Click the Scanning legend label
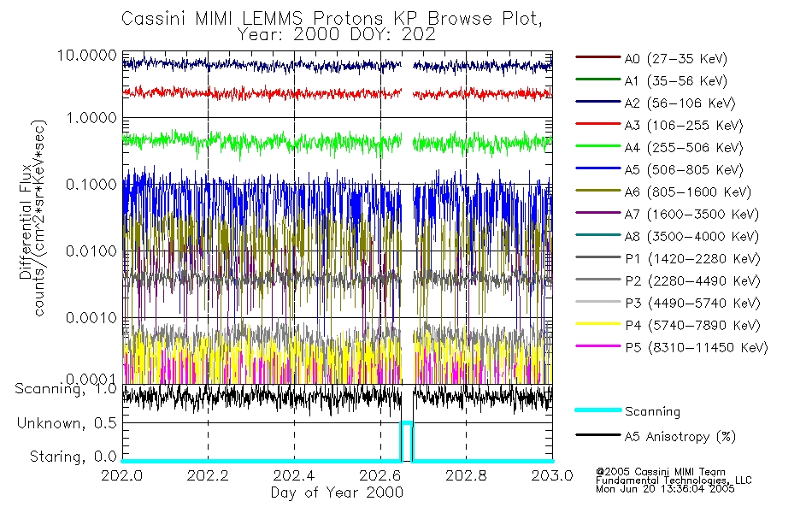 pyautogui.click(x=652, y=412)
